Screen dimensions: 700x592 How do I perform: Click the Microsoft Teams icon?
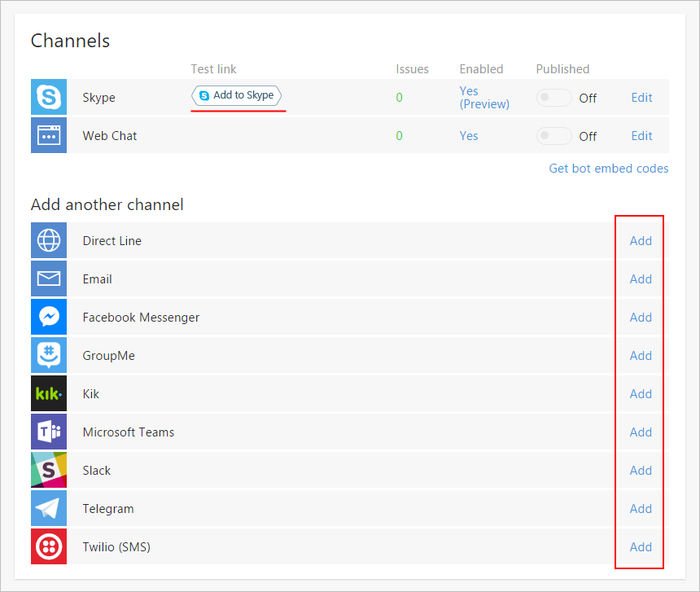pyautogui.click(x=49, y=432)
